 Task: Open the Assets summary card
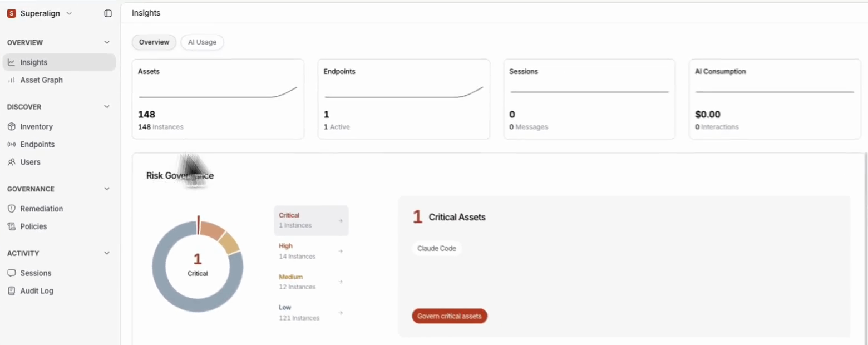(218, 99)
